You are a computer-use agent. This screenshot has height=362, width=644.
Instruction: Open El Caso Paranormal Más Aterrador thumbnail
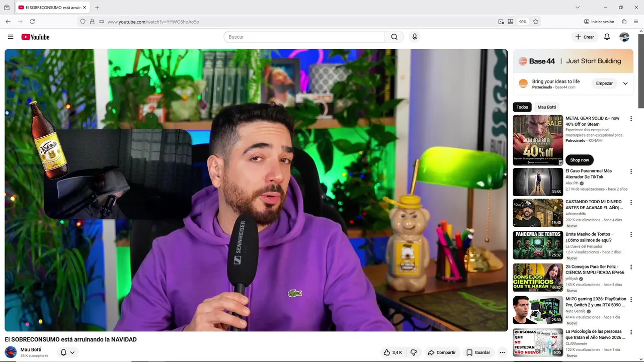538,182
